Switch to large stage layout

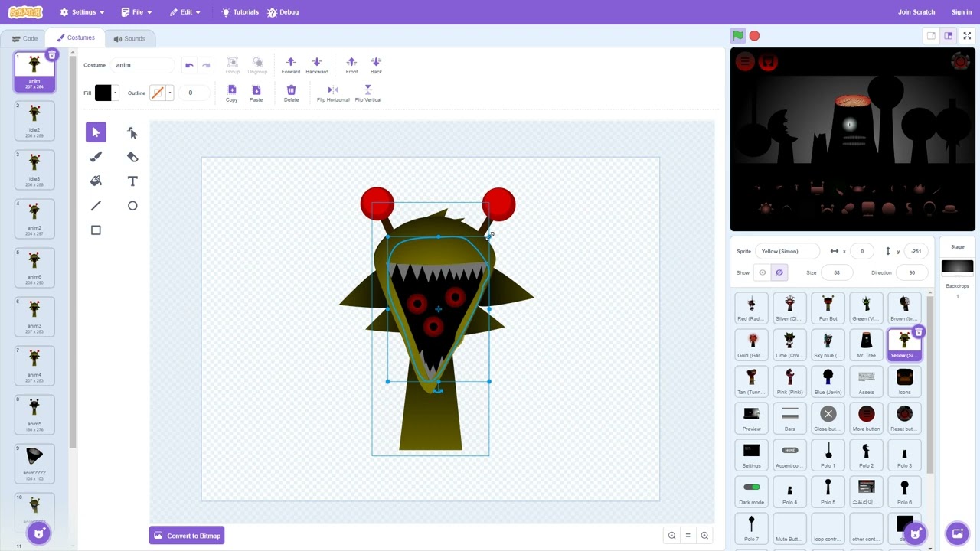click(948, 36)
